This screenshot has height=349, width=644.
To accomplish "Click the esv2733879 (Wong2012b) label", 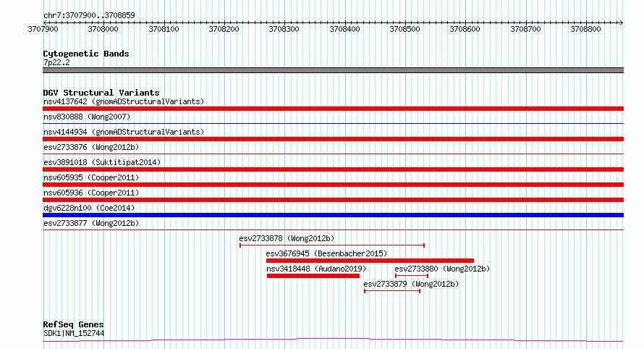I will [411, 284].
